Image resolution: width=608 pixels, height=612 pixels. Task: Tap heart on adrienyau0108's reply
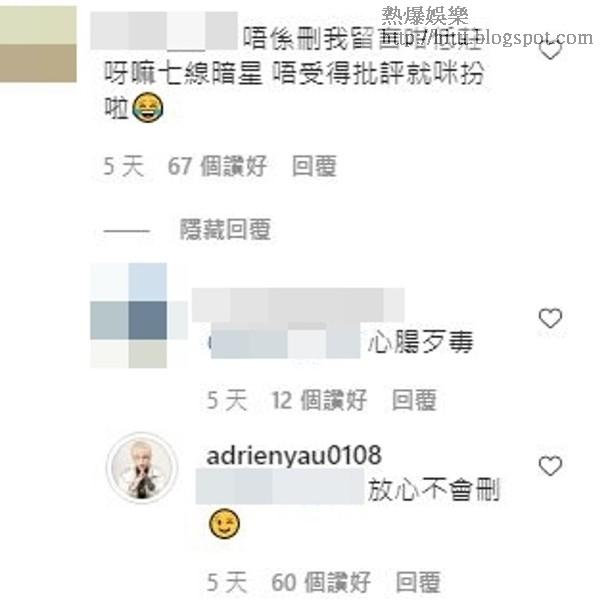(x=550, y=466)
